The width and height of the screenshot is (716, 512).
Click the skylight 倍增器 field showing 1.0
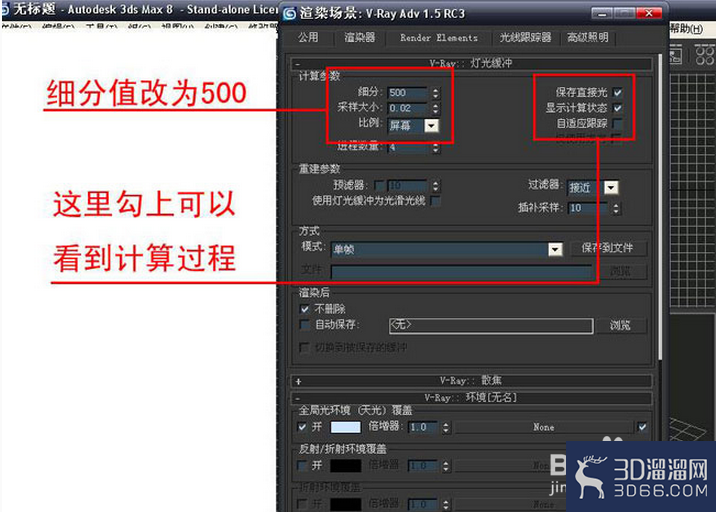point(422,428)
